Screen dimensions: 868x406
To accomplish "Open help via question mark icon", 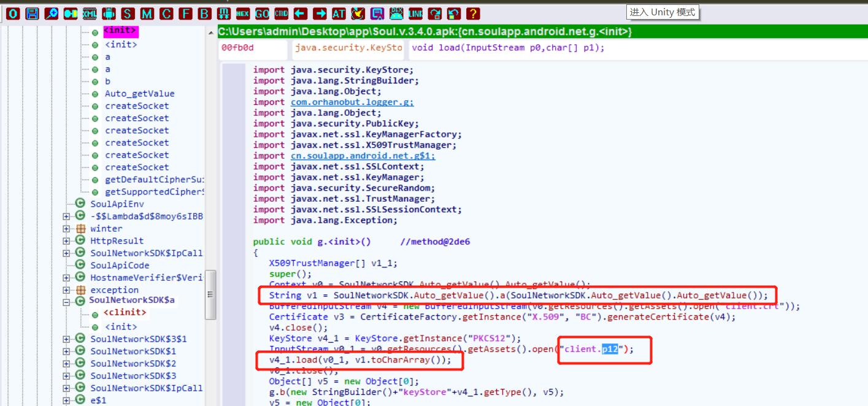I will 473,13.
